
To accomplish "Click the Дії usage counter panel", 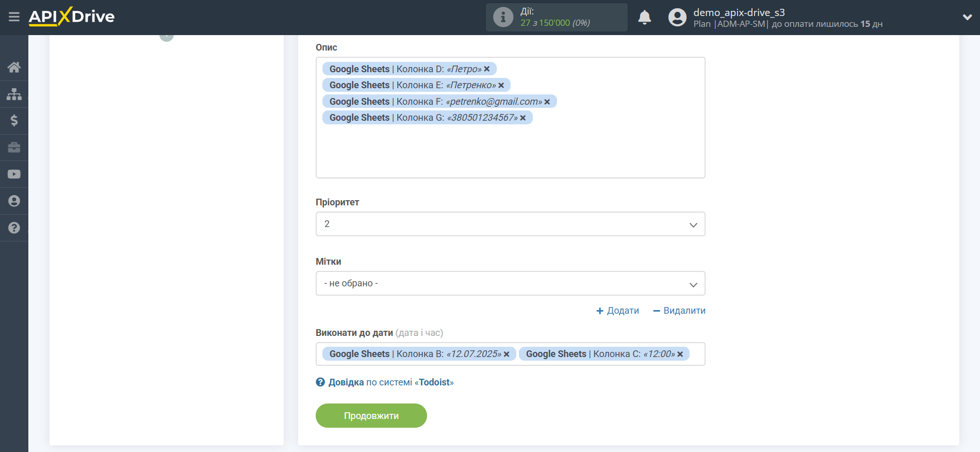I will pos(557,17).
